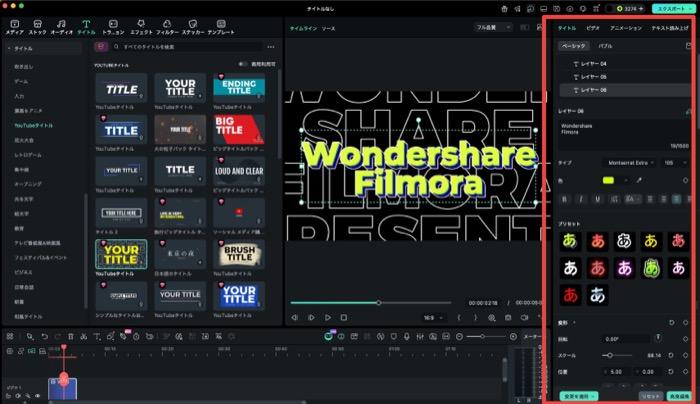Click the timeline zoom-out minus icon

[459, 337]
